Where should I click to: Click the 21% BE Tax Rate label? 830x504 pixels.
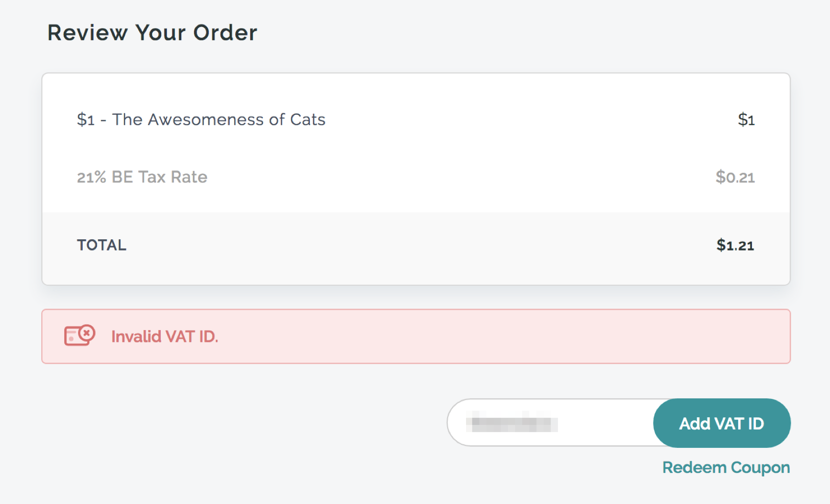point(142,177)
